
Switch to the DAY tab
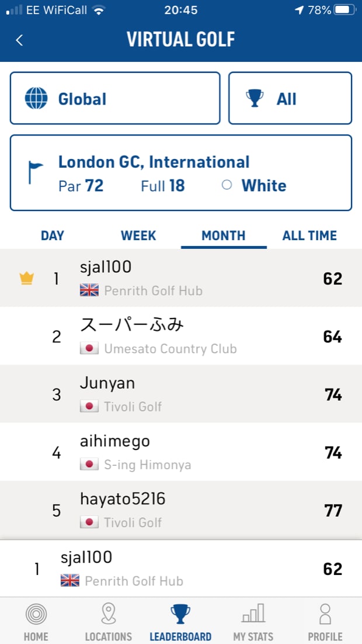pos(53,236)
